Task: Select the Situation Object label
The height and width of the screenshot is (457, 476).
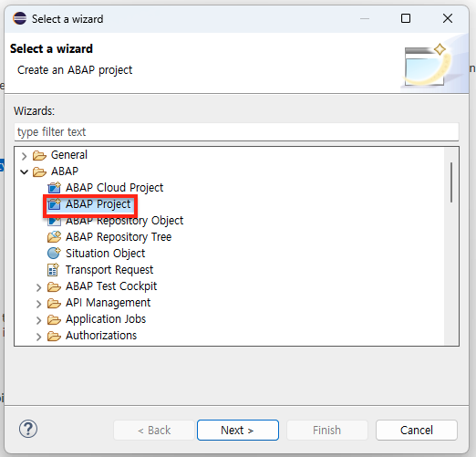Action: (105, 254)
